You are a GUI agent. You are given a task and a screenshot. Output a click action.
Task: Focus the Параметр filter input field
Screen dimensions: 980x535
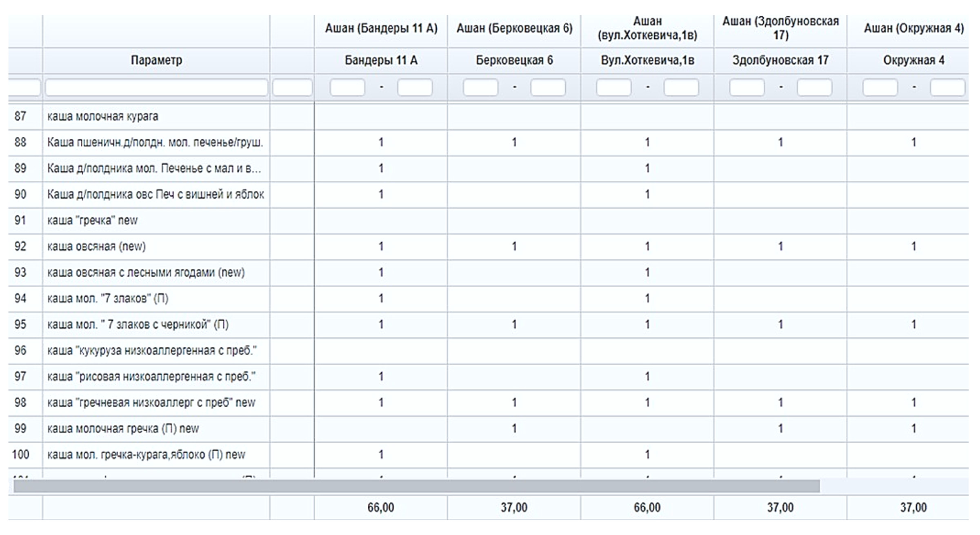tap(156, 87)
